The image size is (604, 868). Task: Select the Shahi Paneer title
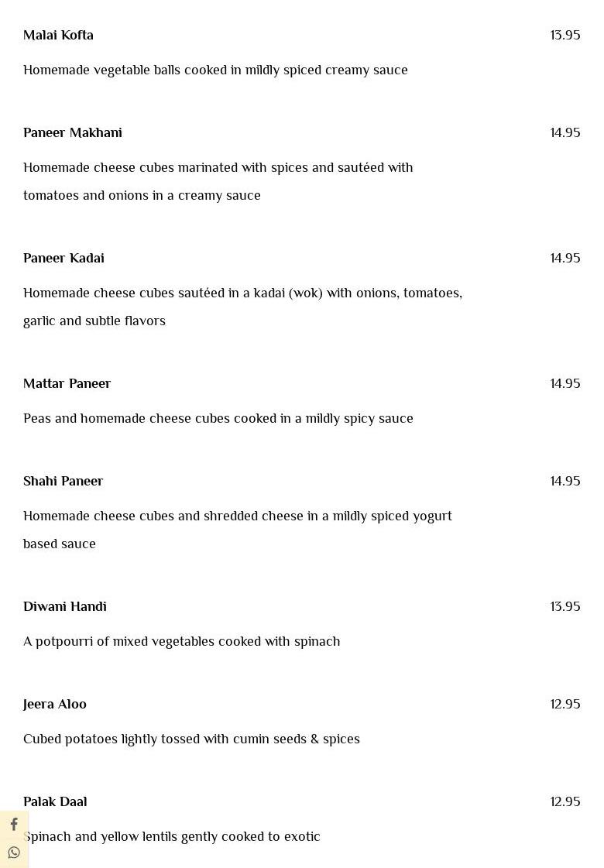63,482
